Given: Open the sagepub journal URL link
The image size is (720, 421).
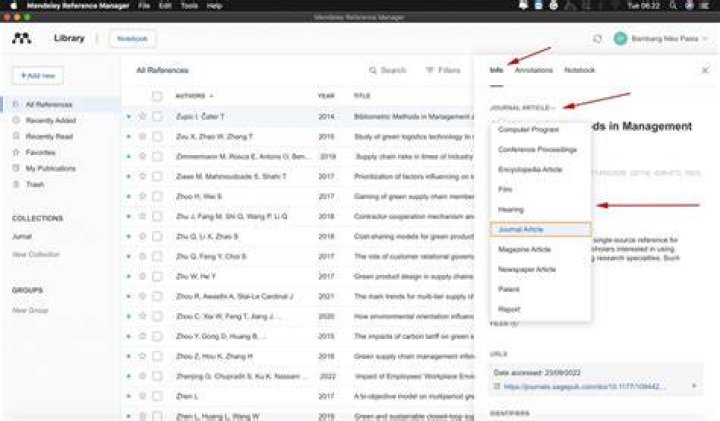Looking at the screenshot, I should 584,387.
